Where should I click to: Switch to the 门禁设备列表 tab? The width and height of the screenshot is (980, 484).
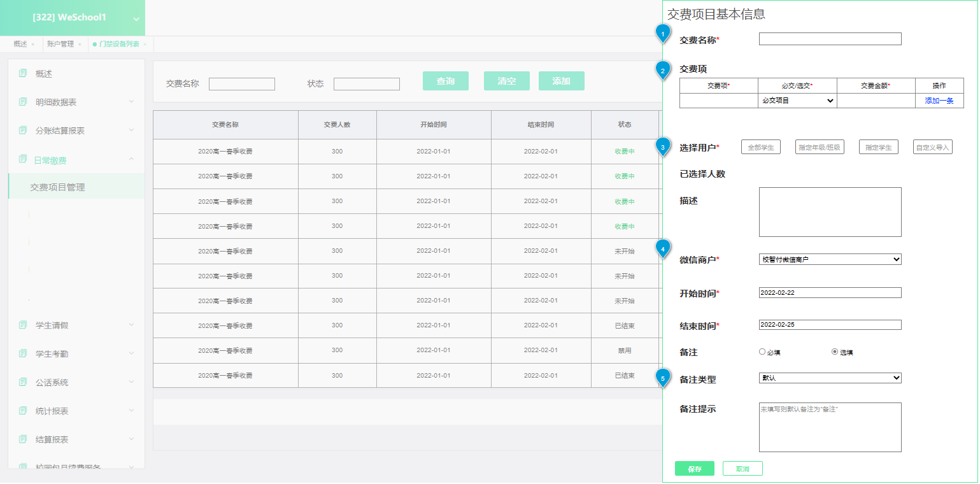point(119,45)
